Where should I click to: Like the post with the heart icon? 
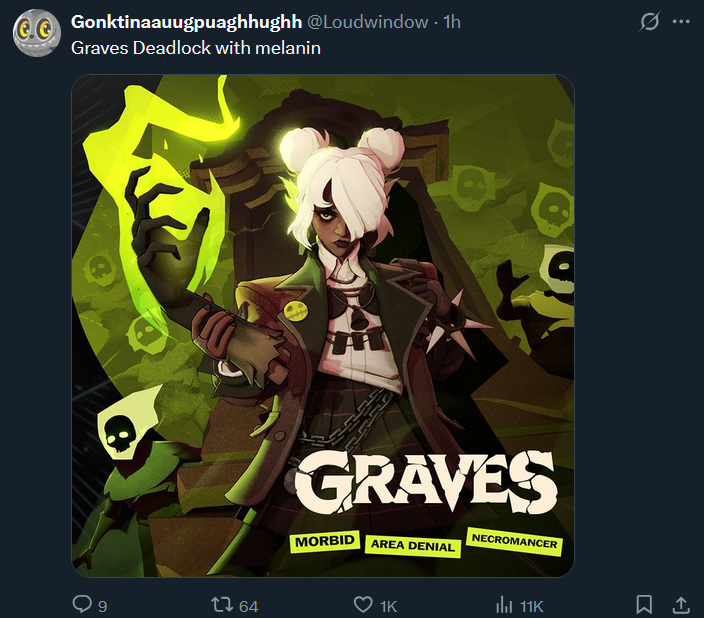pos(363,604)
